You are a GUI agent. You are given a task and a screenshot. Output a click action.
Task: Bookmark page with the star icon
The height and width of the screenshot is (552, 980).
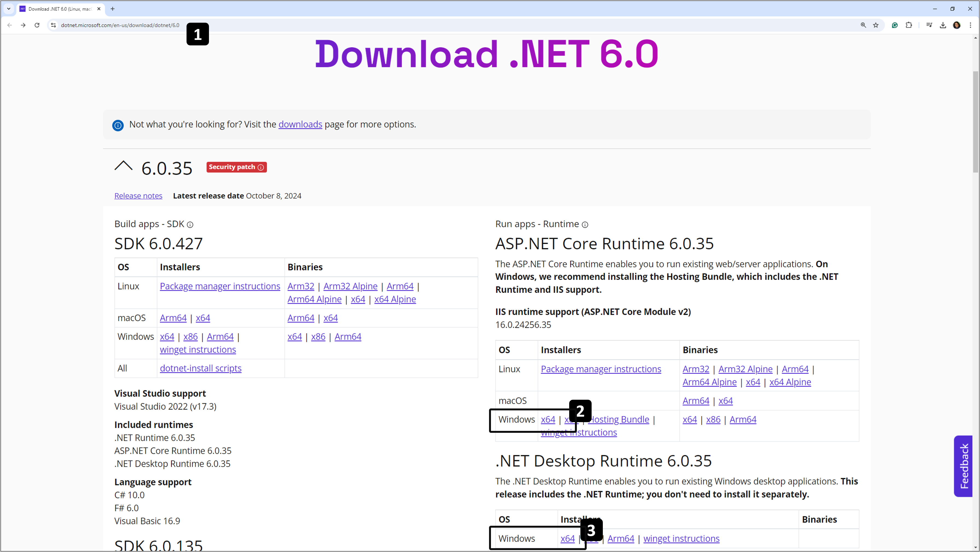pyautogui.click(x=876, y=25)
